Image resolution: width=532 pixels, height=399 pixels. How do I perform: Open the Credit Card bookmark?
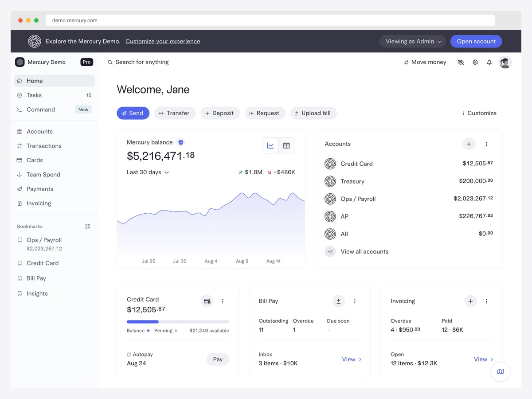point(54,263)
